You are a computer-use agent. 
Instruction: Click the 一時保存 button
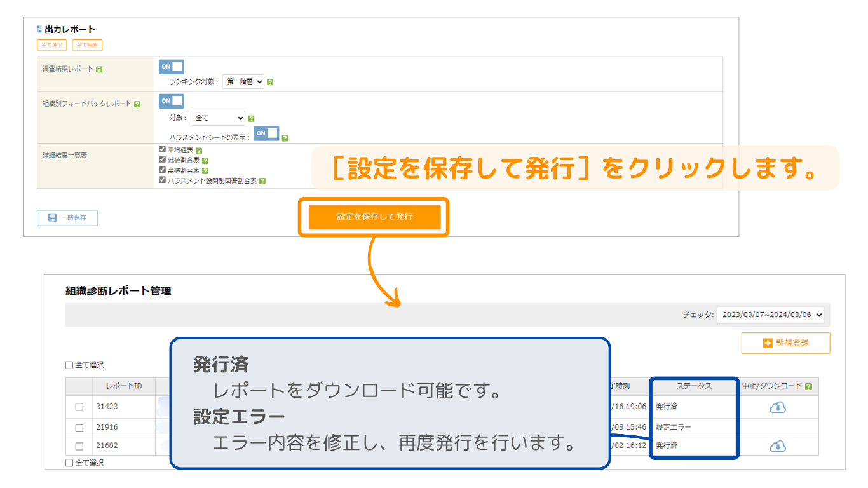click(x=67, y=218)
